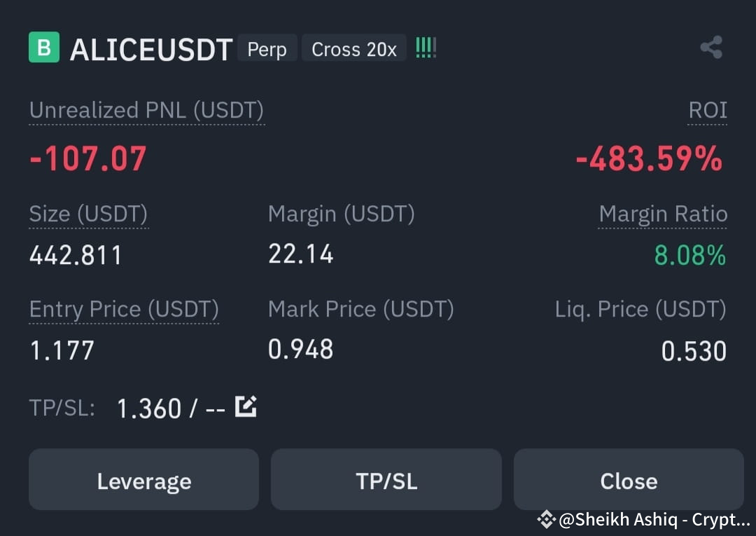Tap the 8.08% margin ratio value
This screenshot has height=536, width=756.
tap(690, 255)
